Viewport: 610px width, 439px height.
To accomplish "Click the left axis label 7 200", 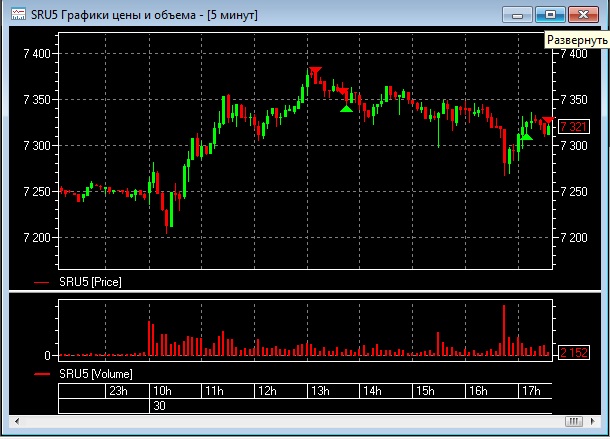I will [x=37, y=237].
